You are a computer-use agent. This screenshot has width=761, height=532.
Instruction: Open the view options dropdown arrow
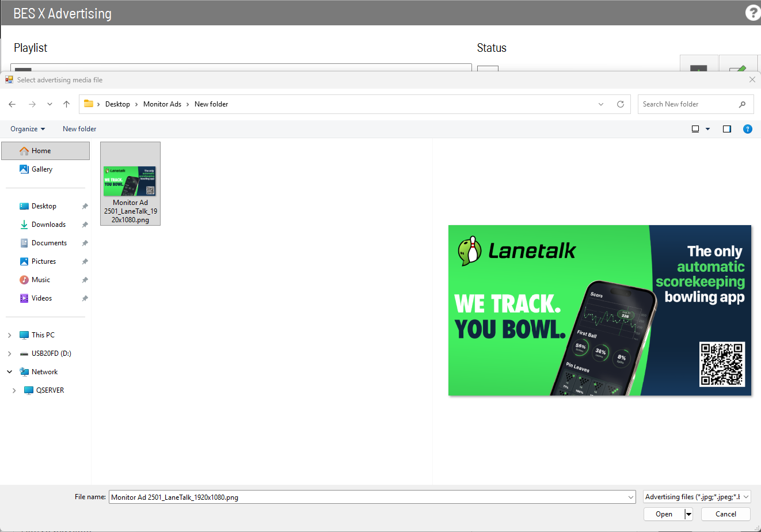[x=708, y=129]
